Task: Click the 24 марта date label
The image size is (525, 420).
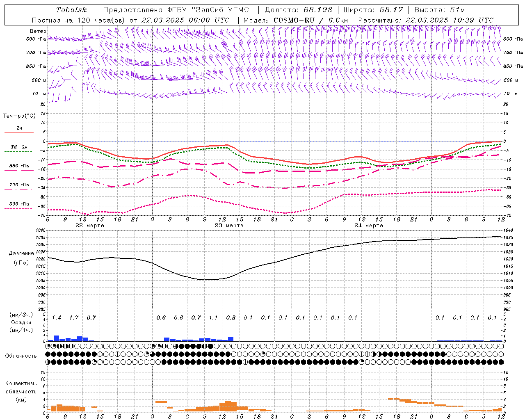Action: [369, 226]
